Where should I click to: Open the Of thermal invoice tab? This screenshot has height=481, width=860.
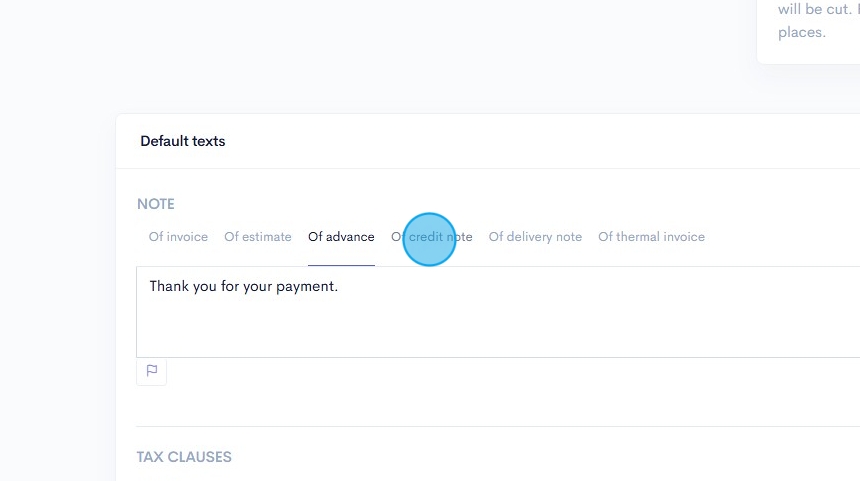pos(651,237)
